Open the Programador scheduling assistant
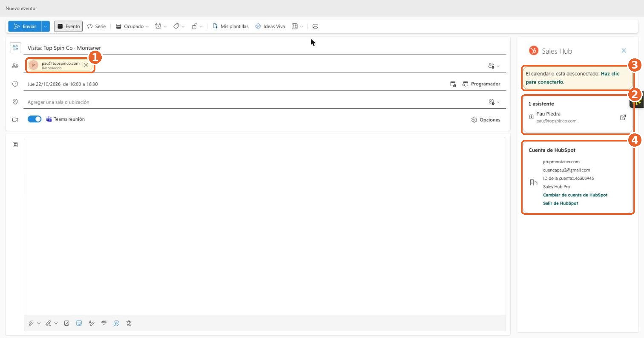This screenshot has width=644, height=338. pos(481,84)
